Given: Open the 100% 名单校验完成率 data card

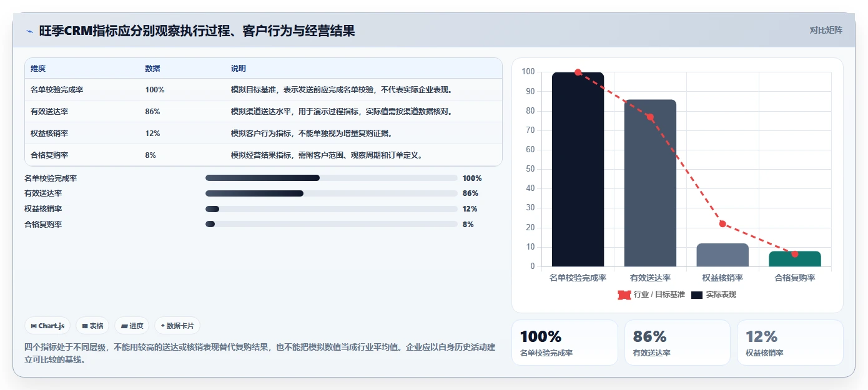Looking at the screenshot, I should click(565, 343).
